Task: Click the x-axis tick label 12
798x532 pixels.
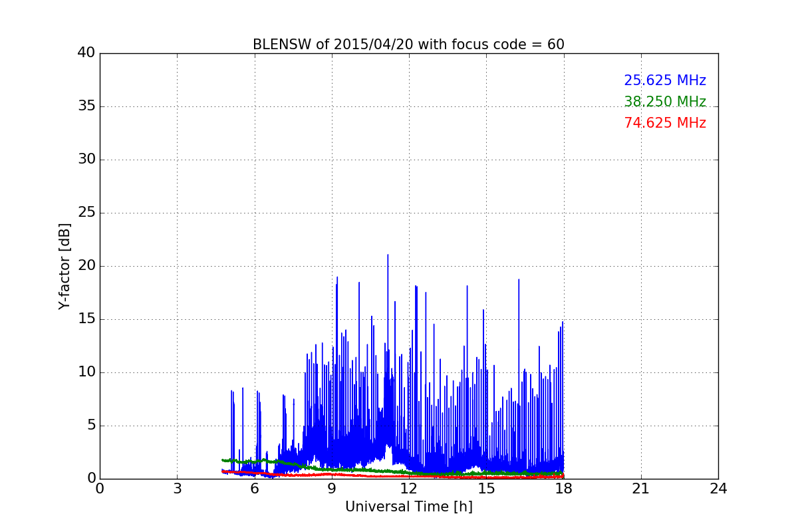Action: tap(409, 489)
